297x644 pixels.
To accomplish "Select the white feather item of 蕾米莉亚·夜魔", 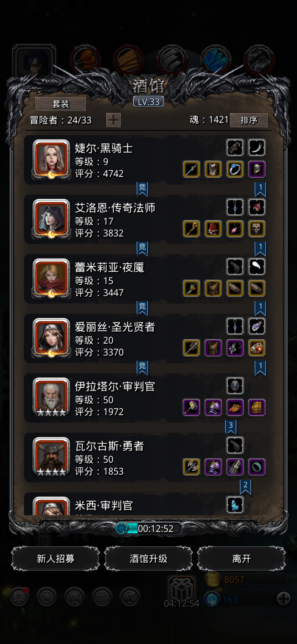I will (x=257, y=266).
